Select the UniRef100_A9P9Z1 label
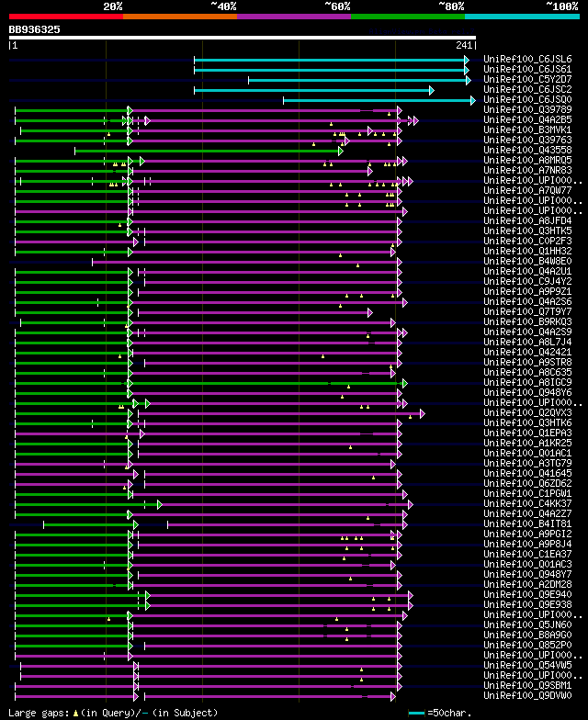Screen dimensions: 588x720 coord(527,292)
